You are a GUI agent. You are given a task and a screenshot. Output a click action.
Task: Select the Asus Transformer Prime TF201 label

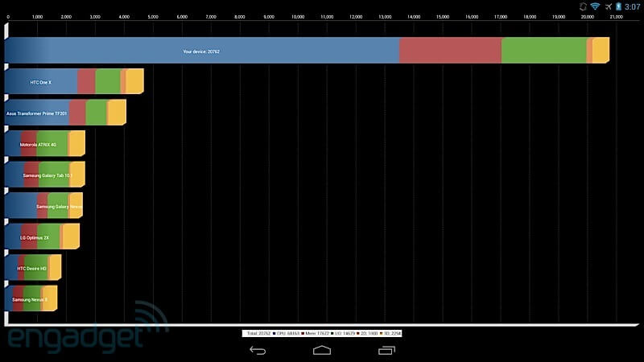coord(36,113)
